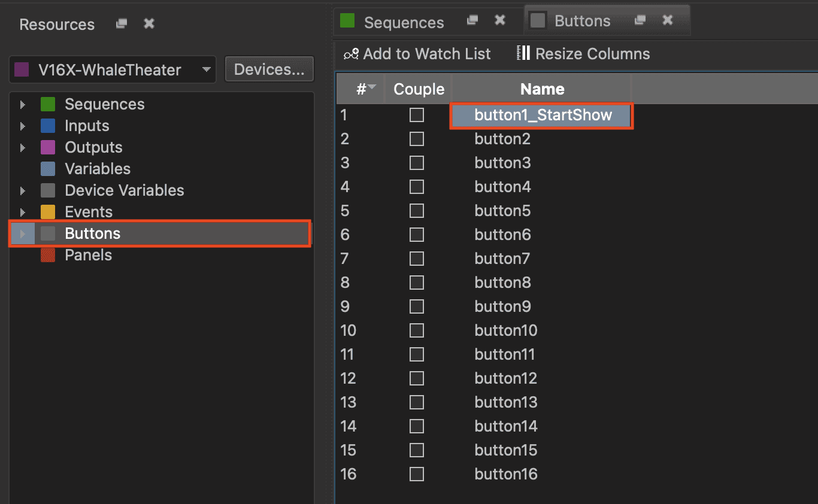Click the yellow Events icon in tree
This screenshot has width=818, height=504.
48,212
